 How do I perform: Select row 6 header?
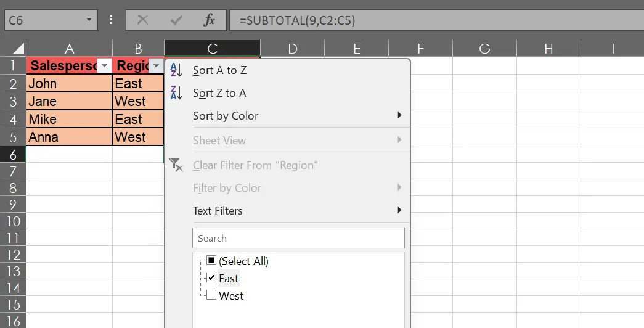pyautogui.click(x=13, y=155)
